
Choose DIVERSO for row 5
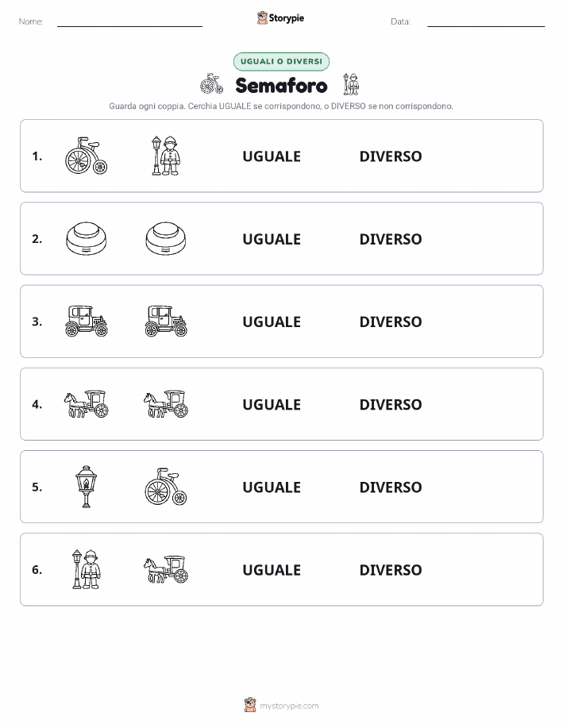pyautogui.click(x=391, y=487)
